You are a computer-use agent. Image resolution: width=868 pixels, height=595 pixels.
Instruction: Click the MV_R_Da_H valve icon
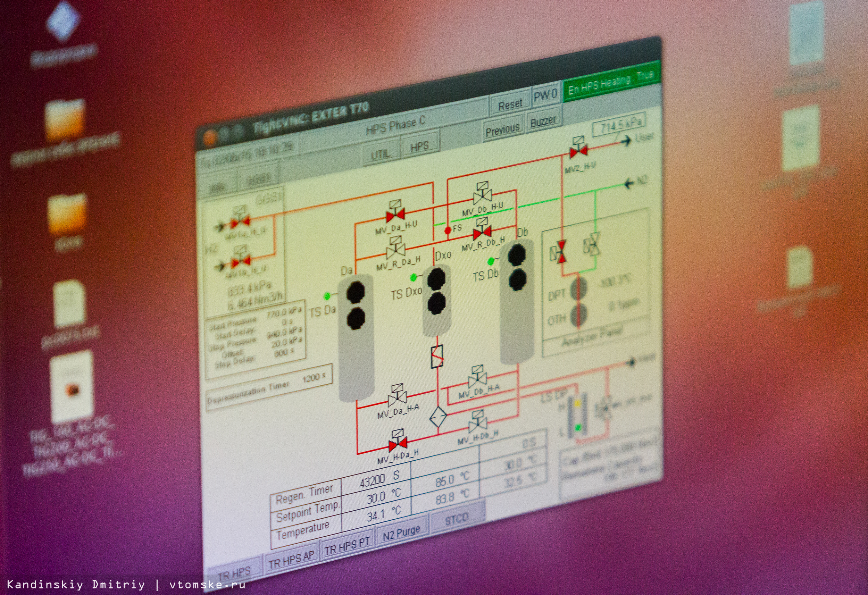(x=395, y=251)
